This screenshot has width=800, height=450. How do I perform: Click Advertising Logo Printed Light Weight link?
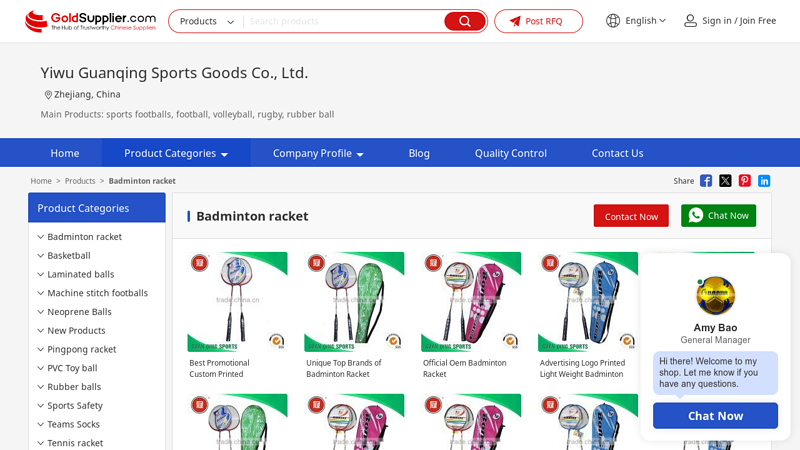[582, 368]
